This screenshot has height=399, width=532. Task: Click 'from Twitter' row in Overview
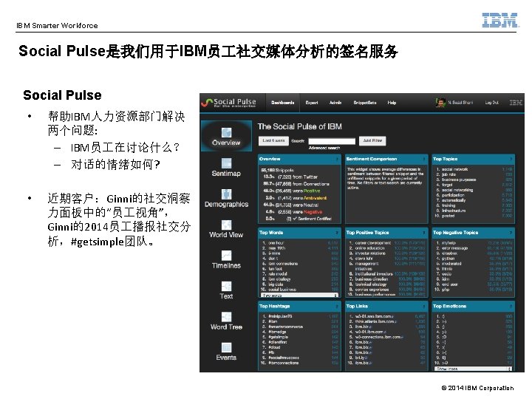[292, 177]
